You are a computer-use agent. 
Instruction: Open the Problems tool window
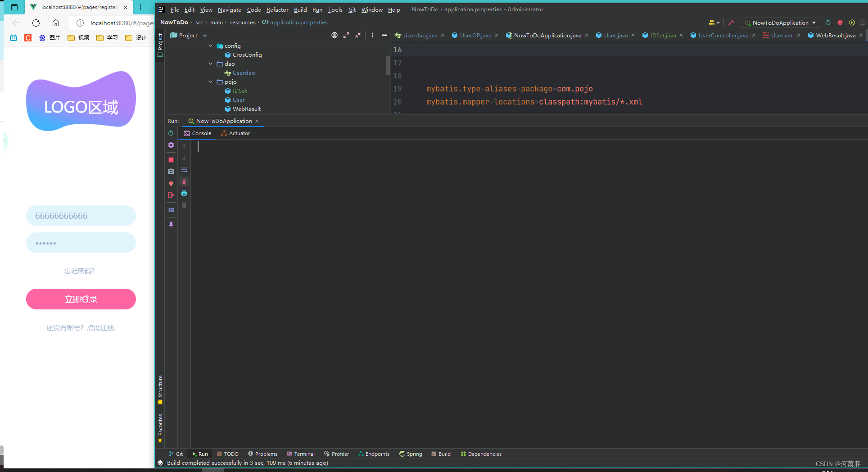262,454
